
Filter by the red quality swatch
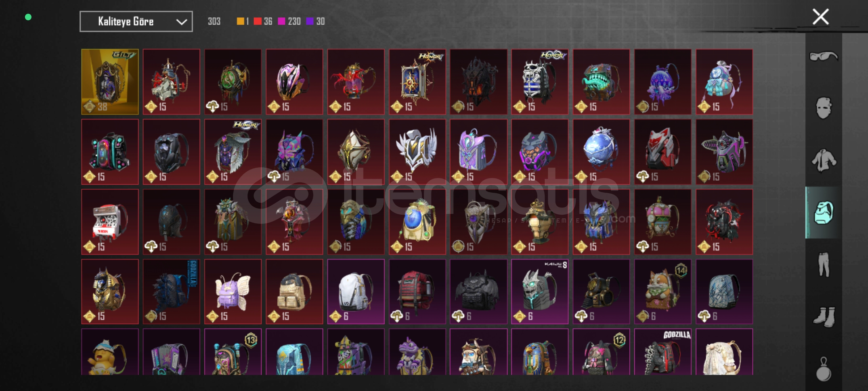[258, 21]
